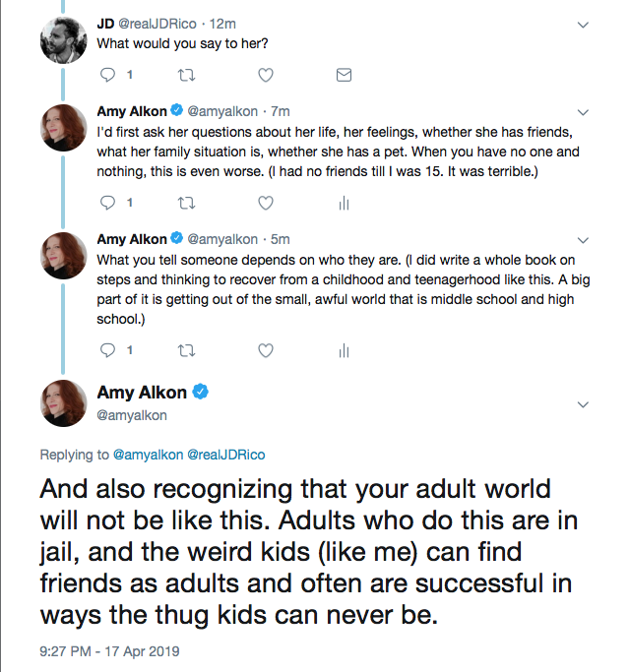Reply to Amy Alkon's 5m tweet
The image size is (629, 672).
108,349
